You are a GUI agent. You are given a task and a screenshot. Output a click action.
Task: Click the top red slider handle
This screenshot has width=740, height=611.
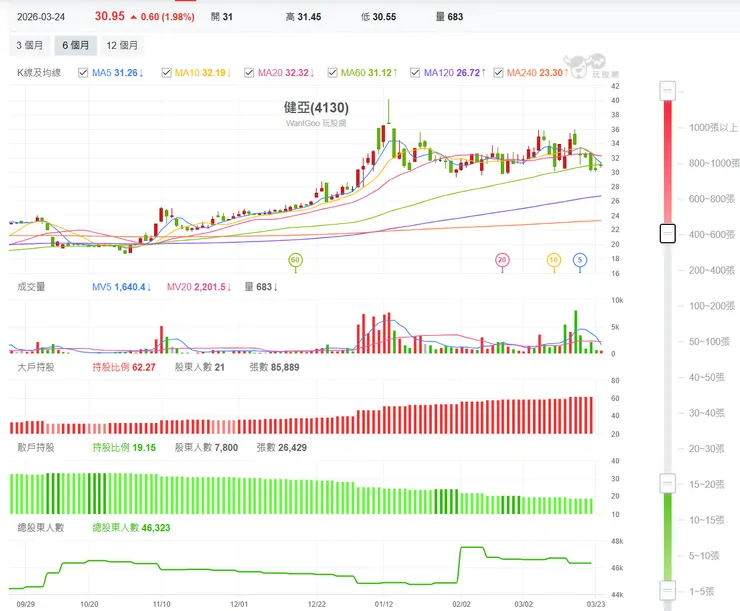668,91
